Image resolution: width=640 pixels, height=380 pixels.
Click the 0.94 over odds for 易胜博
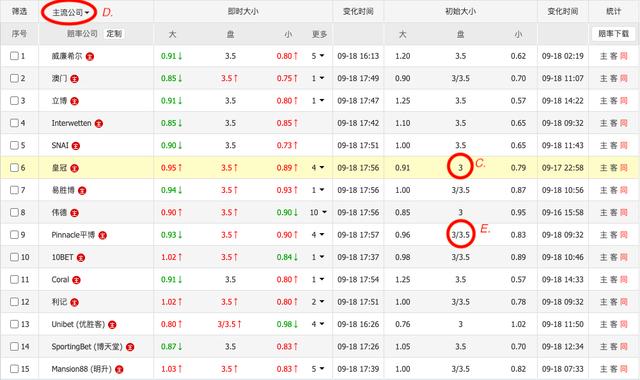[169, 190]
